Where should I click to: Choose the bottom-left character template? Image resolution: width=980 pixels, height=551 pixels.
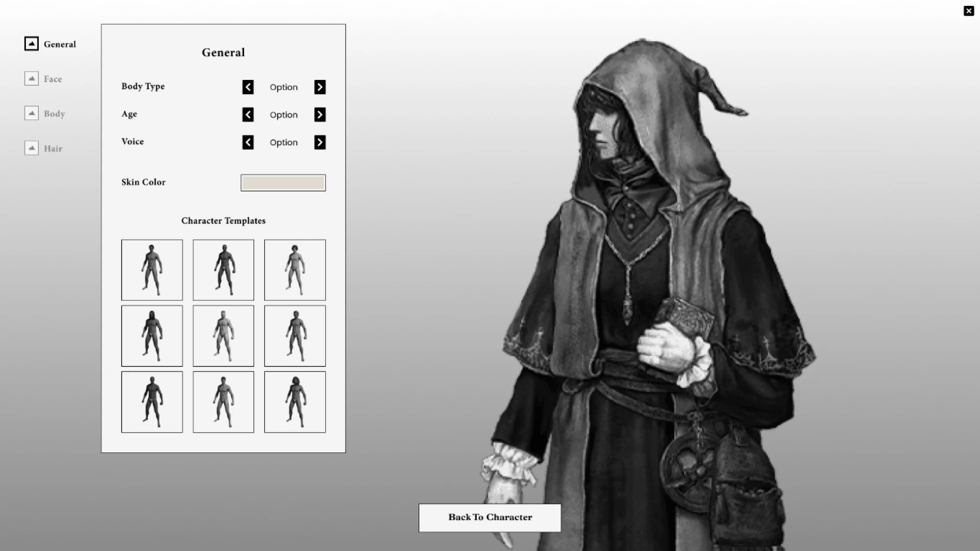point(152,402)
